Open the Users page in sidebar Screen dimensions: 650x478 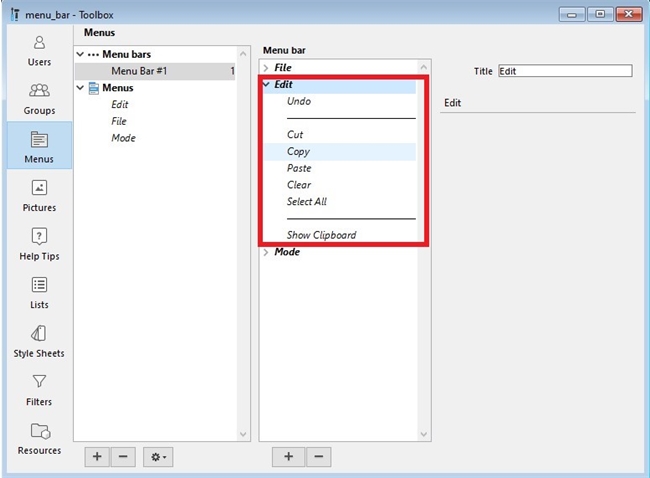point(39,50)
